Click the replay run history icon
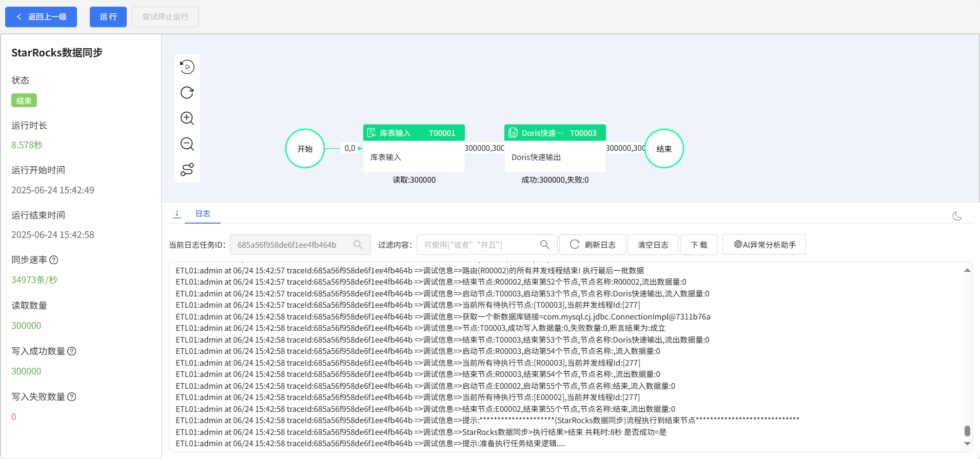 click(187, 67)
